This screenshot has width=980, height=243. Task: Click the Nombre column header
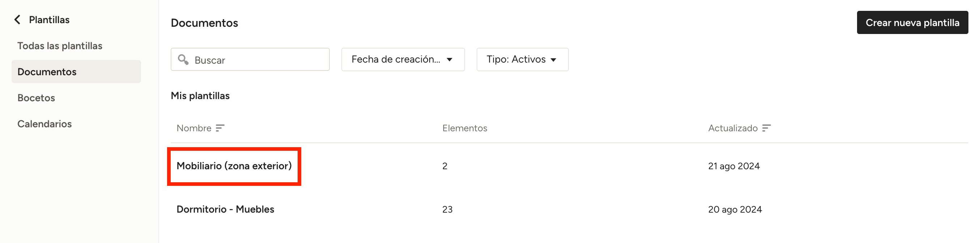tap(193, 128)
